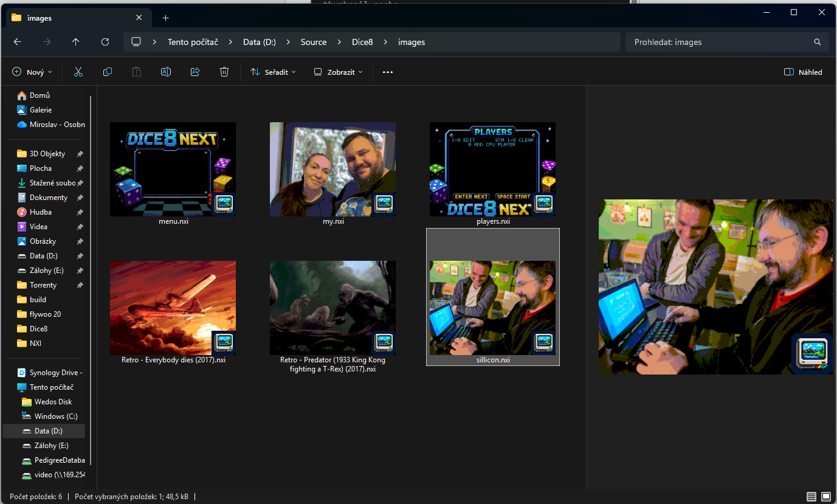Viewport: 837px width, 504px height.
Task: Open the Hudba pinned folder
Action: point(41,212)
